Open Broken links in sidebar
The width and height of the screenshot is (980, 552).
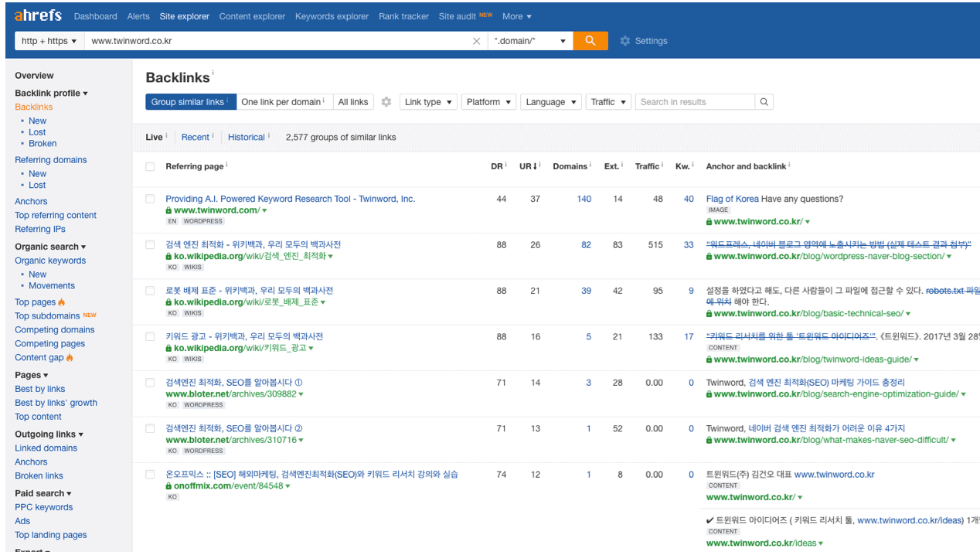(39, 476)
